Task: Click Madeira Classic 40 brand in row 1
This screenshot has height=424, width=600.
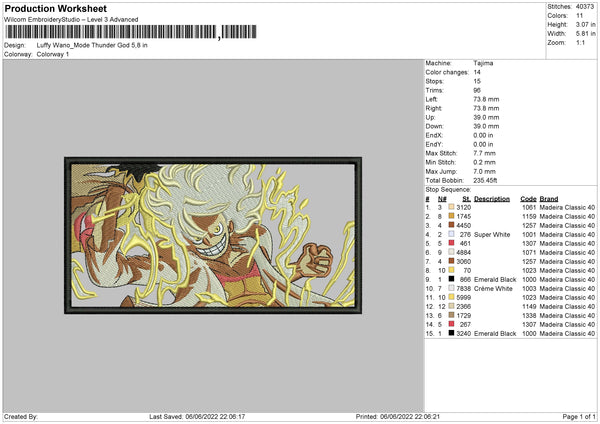Action: coord(567,207)
